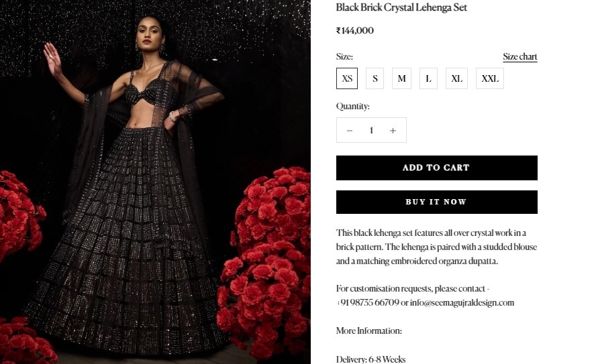Select the L size box
This screenshot has width=594, height=364.
(x=428, y=78)
